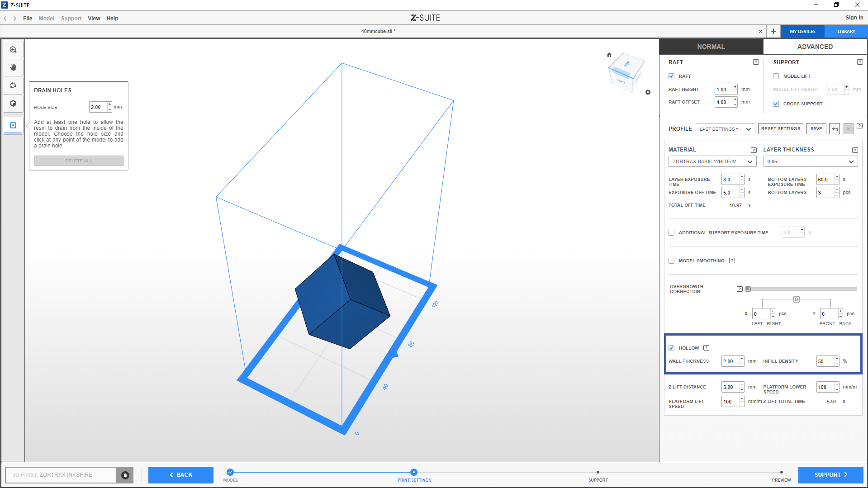Open view settings gear icon
This screenshot has height=488, width=868.
648,92
